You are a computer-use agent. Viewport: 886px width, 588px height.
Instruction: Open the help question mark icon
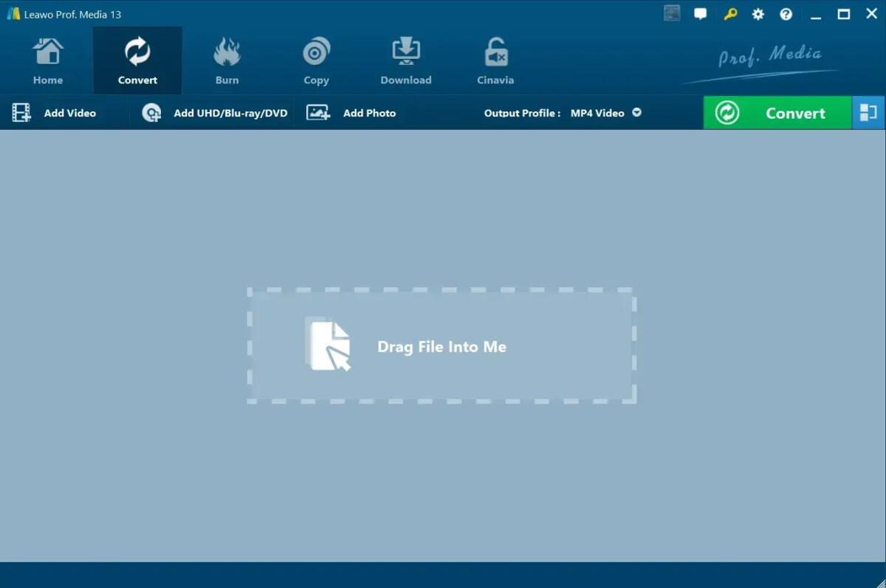pos(786,13)
